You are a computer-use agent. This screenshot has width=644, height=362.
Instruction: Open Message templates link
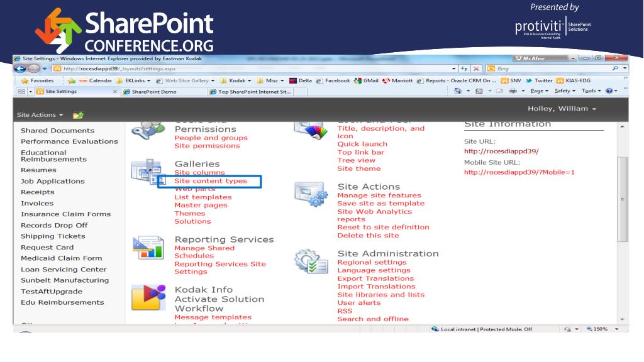point(213,317)
